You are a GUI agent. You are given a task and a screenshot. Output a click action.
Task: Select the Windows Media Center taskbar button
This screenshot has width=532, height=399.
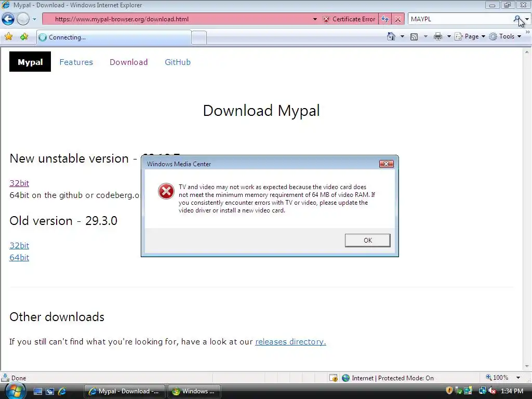194,391
